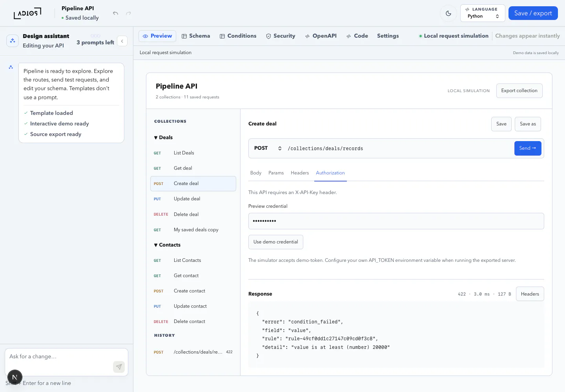This screenshot has height=392, width=565.
Task: Select Update contact request
Action: (193, 306)
